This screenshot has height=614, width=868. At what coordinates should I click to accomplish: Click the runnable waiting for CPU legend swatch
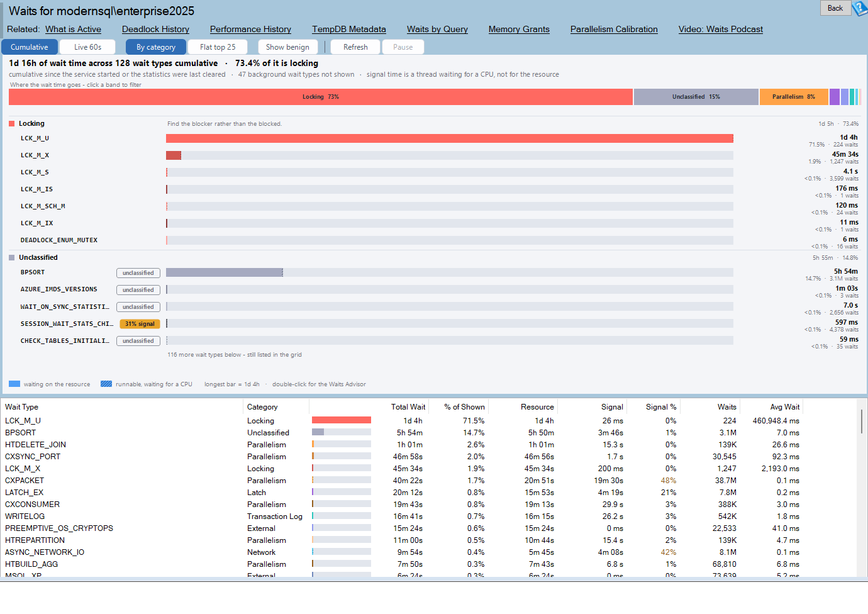106,384
